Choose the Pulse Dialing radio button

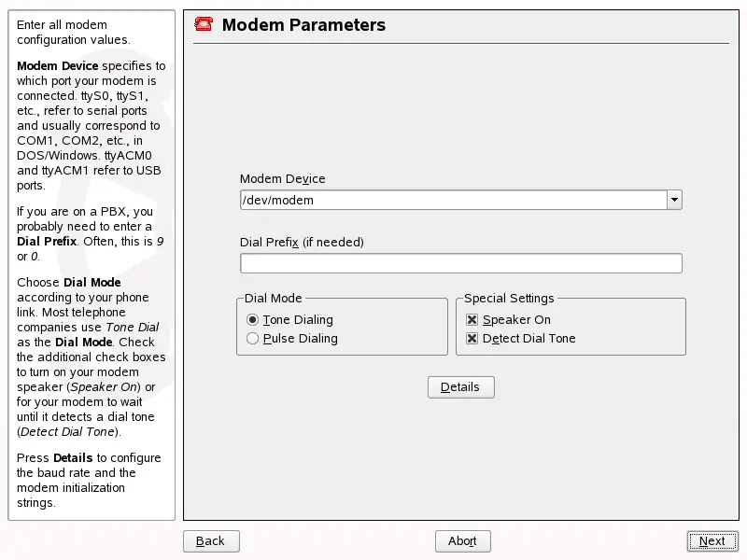point(253,339)
